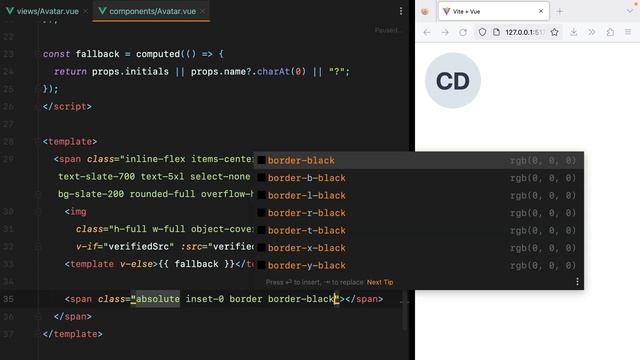Go back in the browser

pyautogui.click(x=427, y=32)
